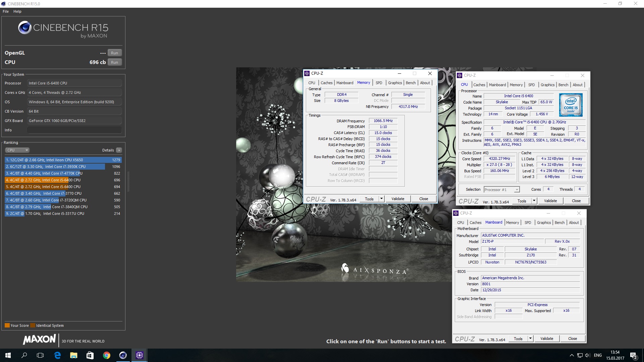The height and width of the screenshot is (362, 644).
Task: Open Microsoft Edge from taskbar
Action: (x=57, y=355)
